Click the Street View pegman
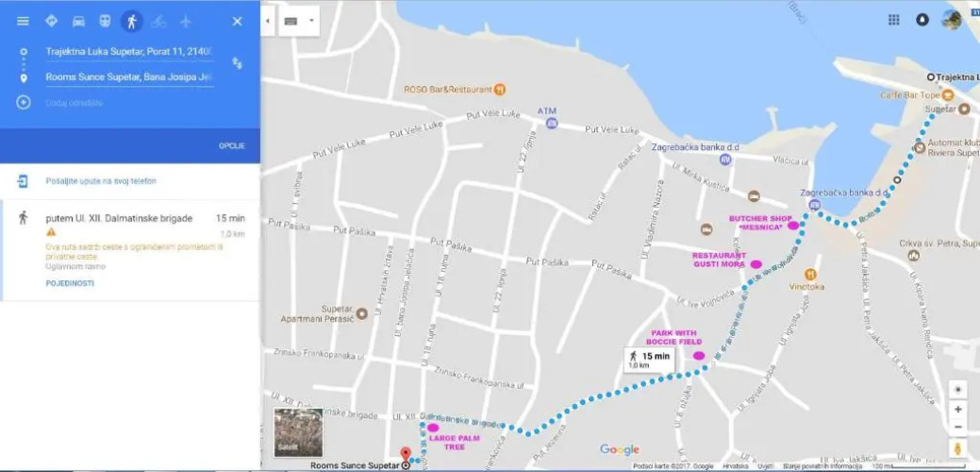 pyautogui.click(x=957, y=448)
